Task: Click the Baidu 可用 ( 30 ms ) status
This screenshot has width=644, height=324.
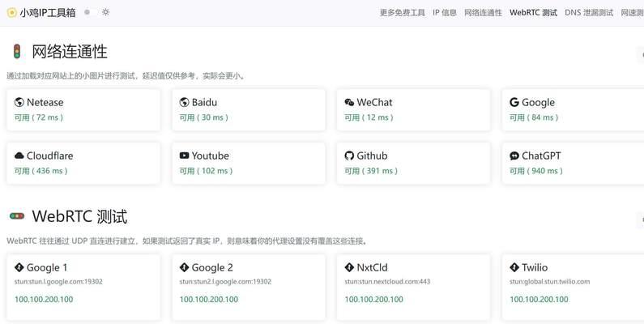Action: coord(203,117)
